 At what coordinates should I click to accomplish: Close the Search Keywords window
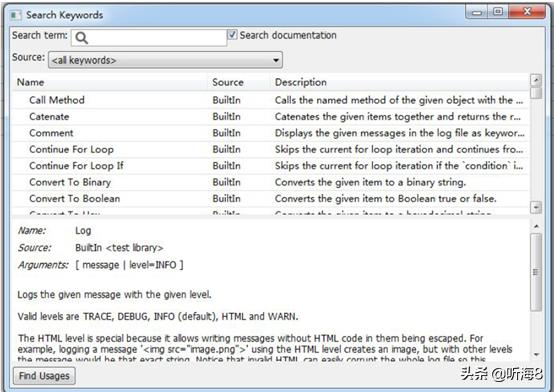coord(527,12)
